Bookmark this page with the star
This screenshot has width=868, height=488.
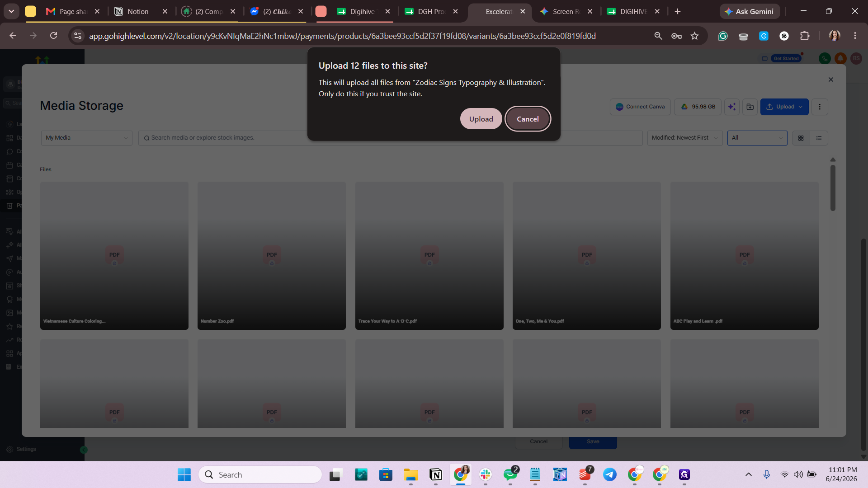pos(695,36)
